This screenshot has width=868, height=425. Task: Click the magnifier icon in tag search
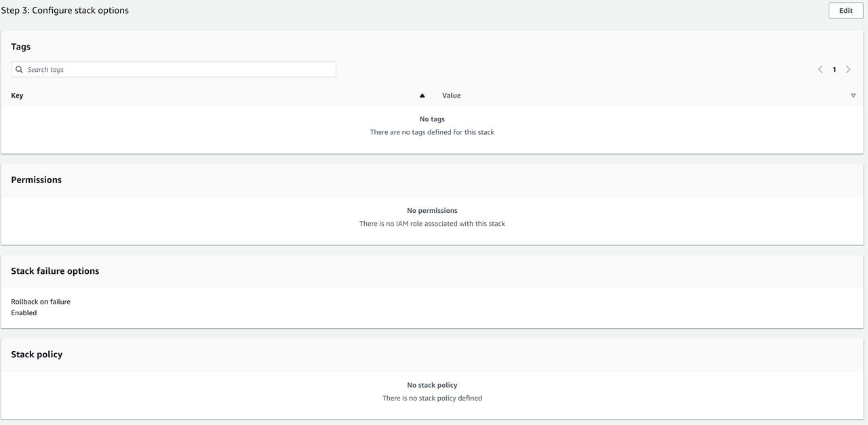(x=19, y=70)
